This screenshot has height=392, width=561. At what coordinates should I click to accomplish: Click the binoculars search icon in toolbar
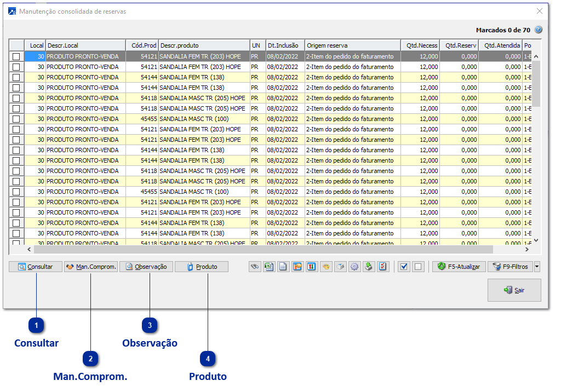tap(255, 267)
